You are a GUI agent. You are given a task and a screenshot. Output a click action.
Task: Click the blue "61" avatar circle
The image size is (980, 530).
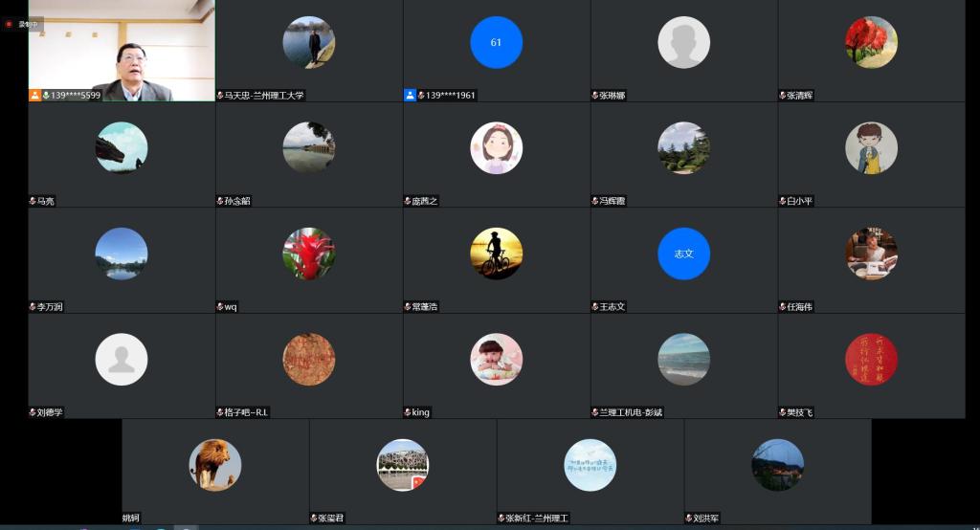click(496, 43)
